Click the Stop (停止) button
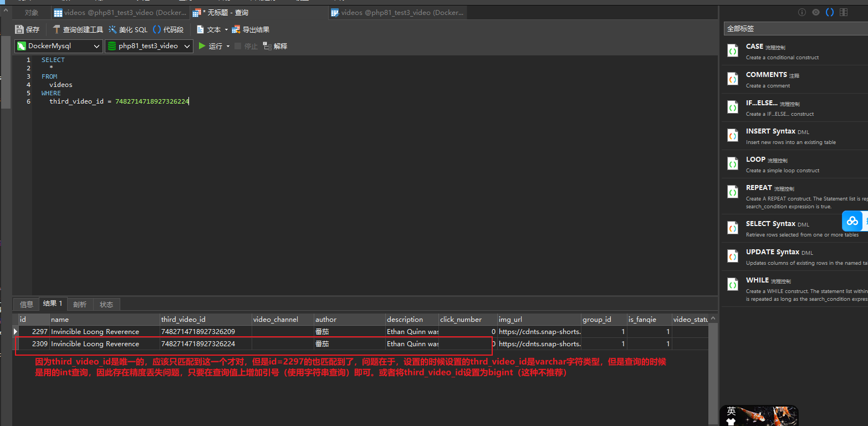The image size is (868, 426). [x=246, y=46]
